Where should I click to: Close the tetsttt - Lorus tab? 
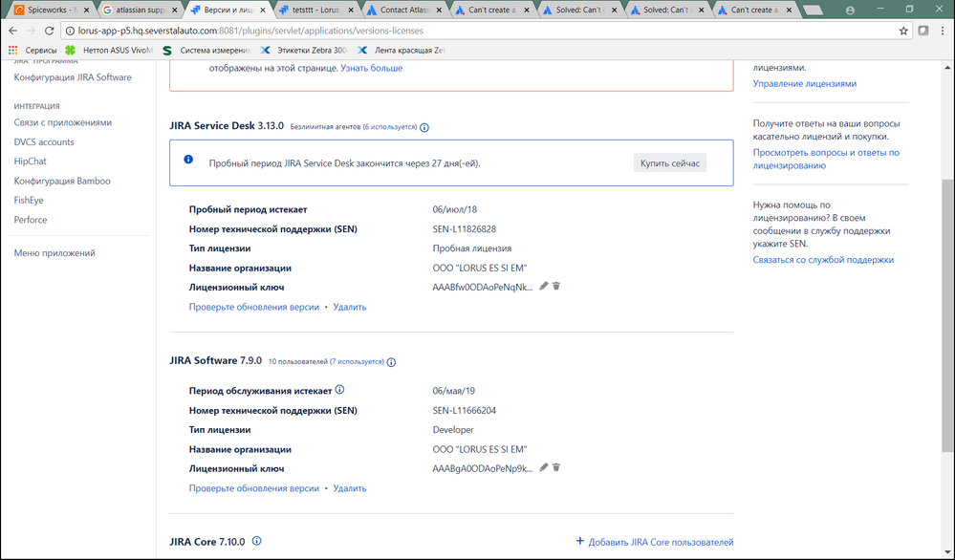click(351, 11)
